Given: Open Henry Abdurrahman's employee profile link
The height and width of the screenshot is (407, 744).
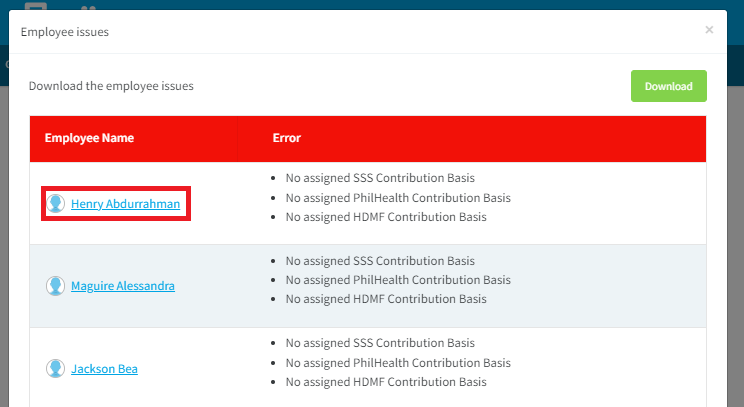Looking at the screenshot, I should 125,204.
